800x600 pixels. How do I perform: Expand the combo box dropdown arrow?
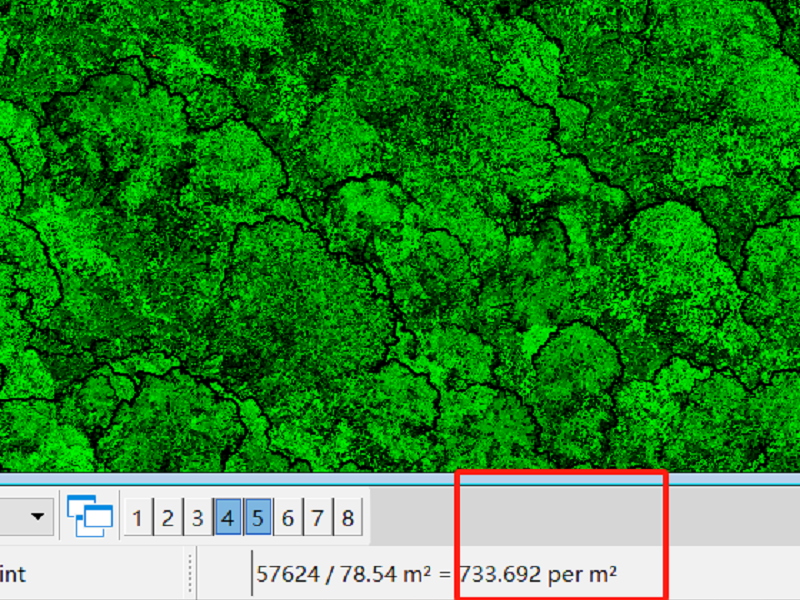(39, 517)
